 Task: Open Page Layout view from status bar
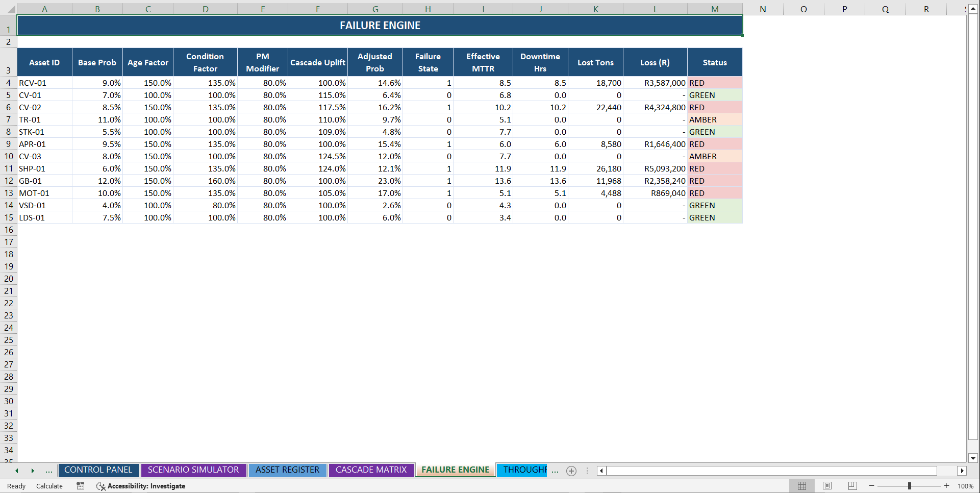827,486
